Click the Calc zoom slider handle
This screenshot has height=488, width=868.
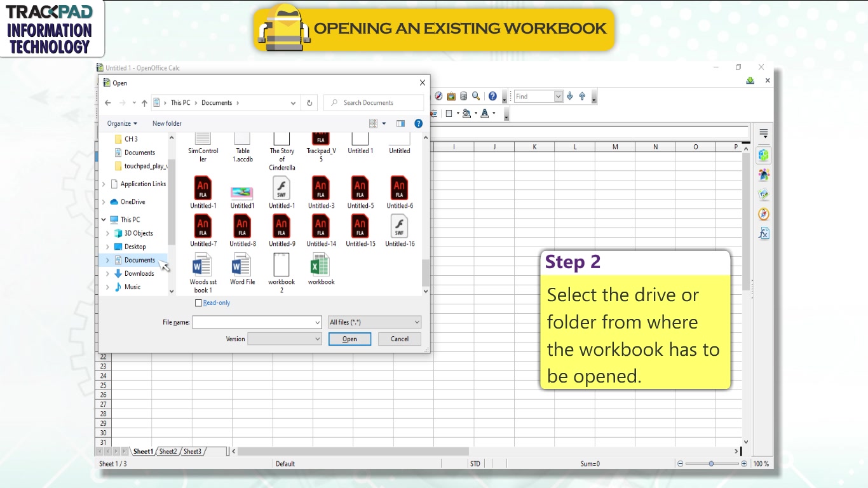(x=711, y=464)
